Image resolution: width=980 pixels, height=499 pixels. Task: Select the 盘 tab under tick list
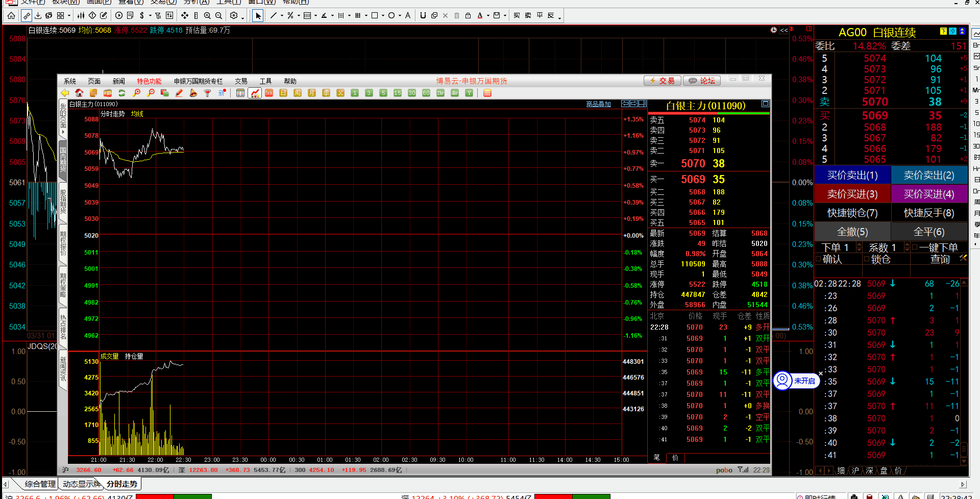pos(884,470)
